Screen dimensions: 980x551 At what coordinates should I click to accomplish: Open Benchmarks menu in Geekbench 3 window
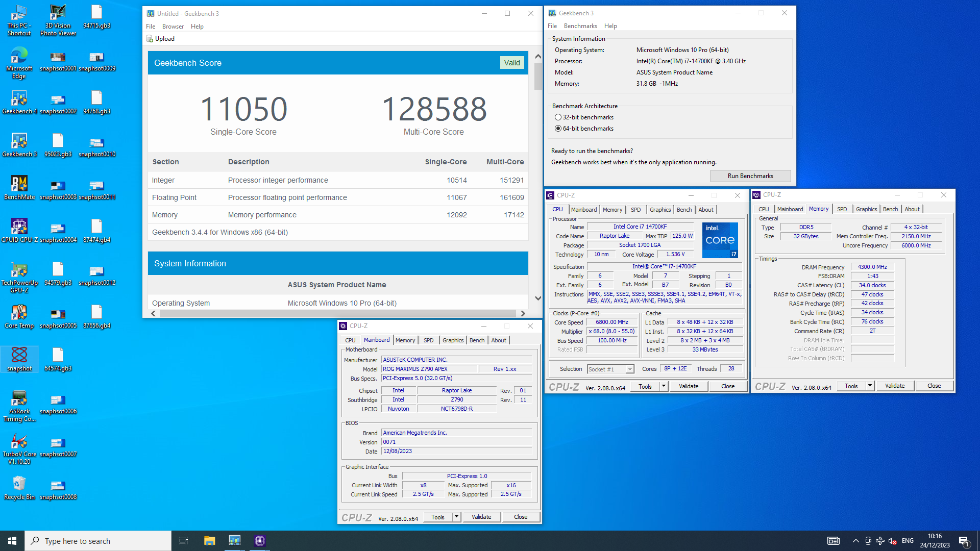pos(580,26)
